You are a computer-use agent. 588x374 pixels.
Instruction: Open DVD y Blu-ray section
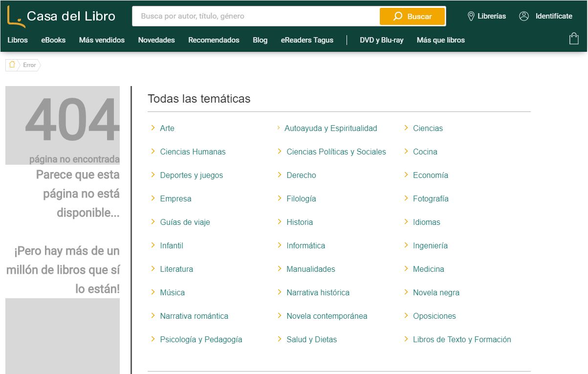381,40
